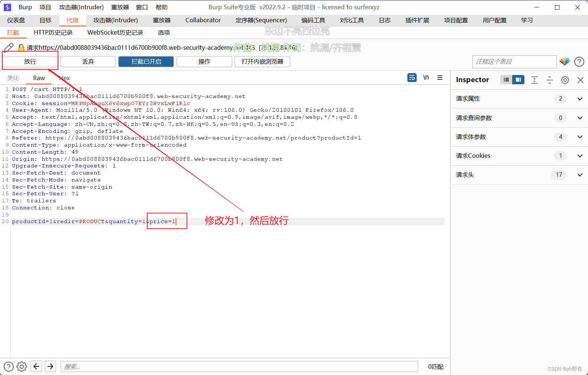Screen dimensions: 588x375
Task: Expand the 请求属性 section
Action: (520, 99)
